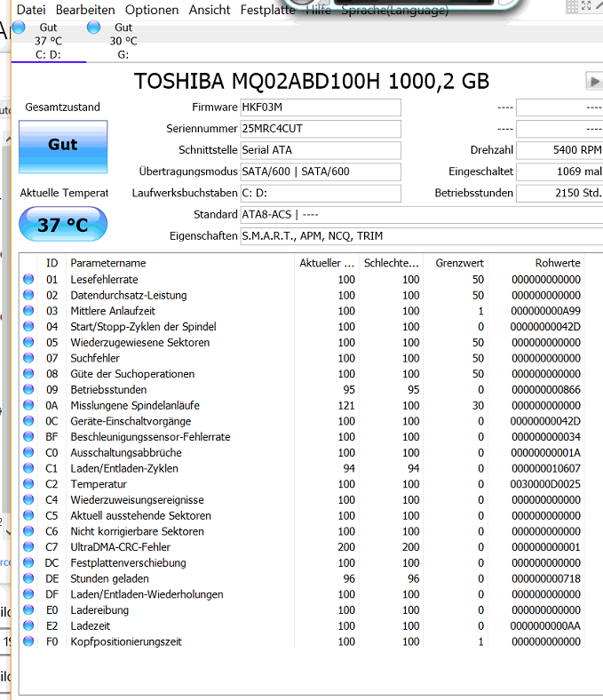
Task: Open the Bearbeiten menu
Action: coord(85,10)
